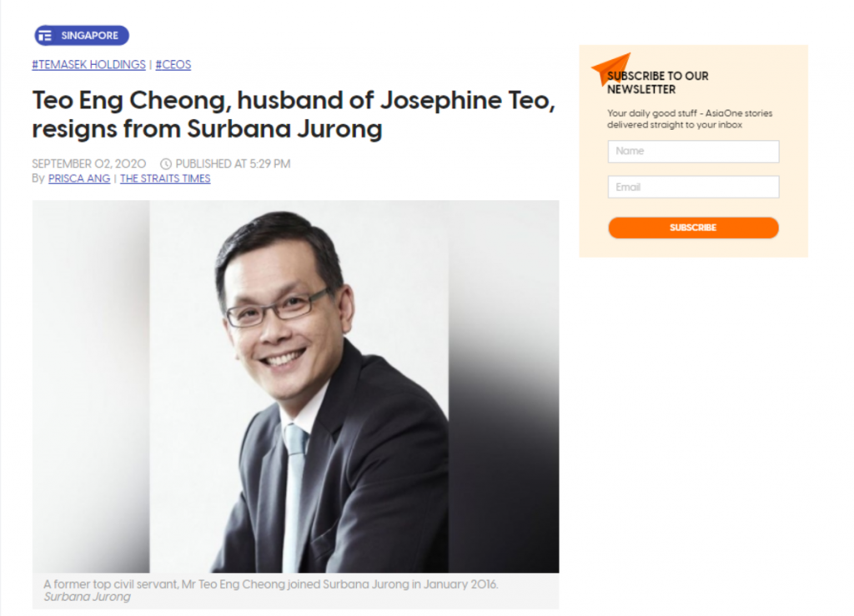Viewport: 854px width, 616px height.
Task: Click the Published at 5:29 PM timestamp
Action: pyautogui.click(x=233, y=164)
